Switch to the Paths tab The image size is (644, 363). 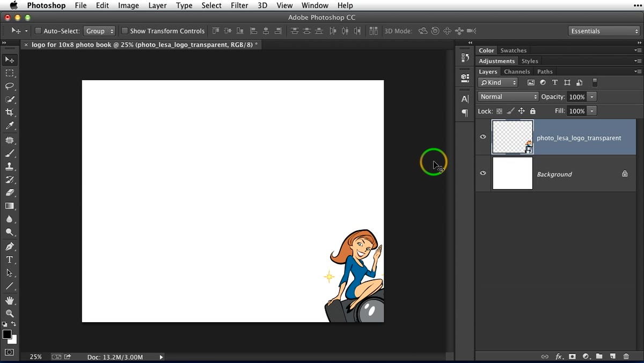coord(545,71)
